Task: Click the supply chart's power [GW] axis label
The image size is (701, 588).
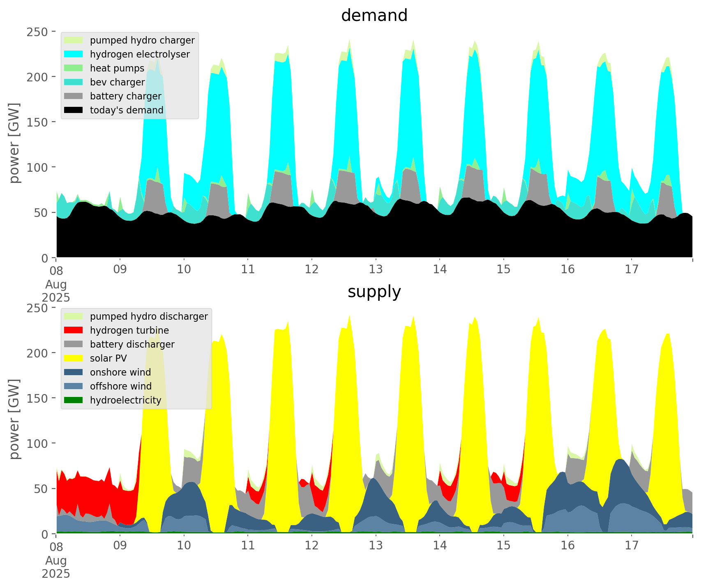Action: coord(14,419)
